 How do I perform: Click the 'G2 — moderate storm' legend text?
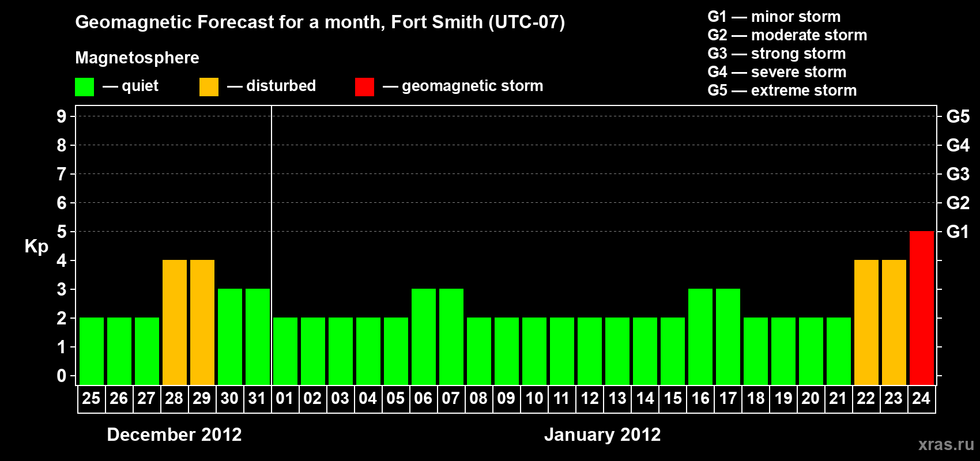(787, 35)
